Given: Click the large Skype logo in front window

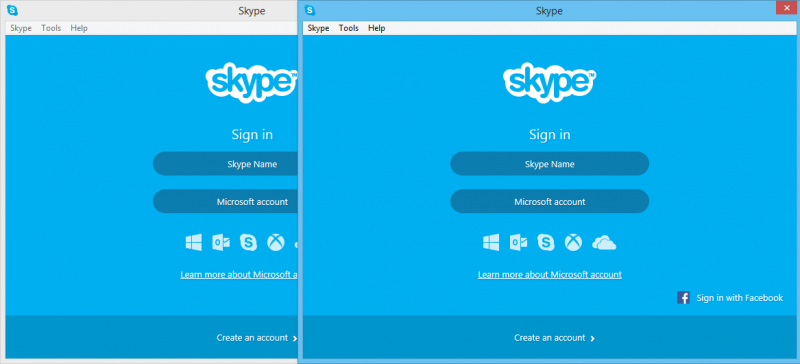Looking at the screenshot, I should point(549,83).
